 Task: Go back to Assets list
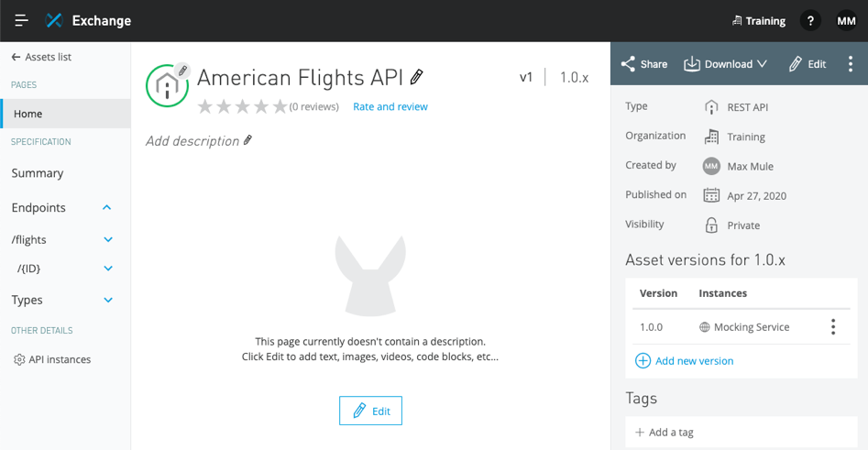[x=49, y=57]
